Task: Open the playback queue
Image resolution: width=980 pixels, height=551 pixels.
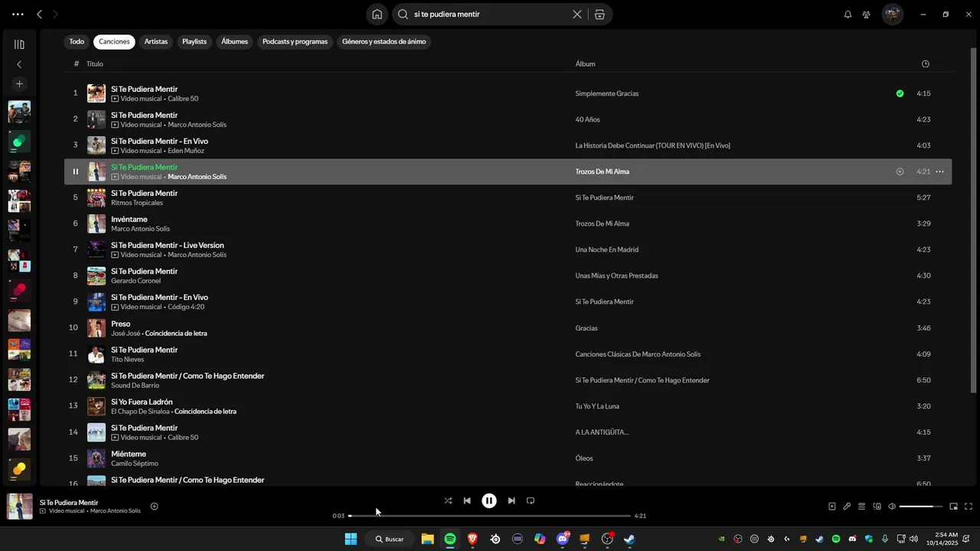Action: coord(861,506)
